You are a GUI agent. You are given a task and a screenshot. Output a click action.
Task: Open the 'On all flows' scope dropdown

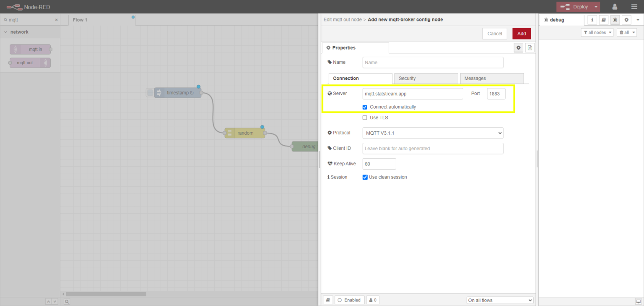(500, 300)
